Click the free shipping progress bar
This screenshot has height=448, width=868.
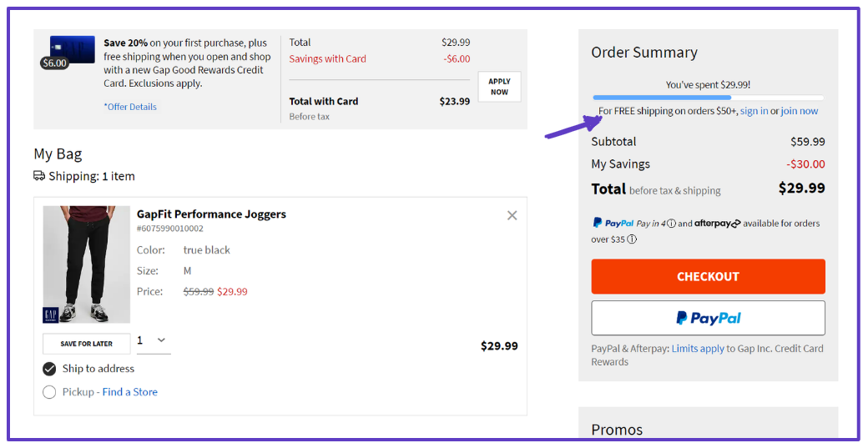pyautogui.click(x=708, y=98)
